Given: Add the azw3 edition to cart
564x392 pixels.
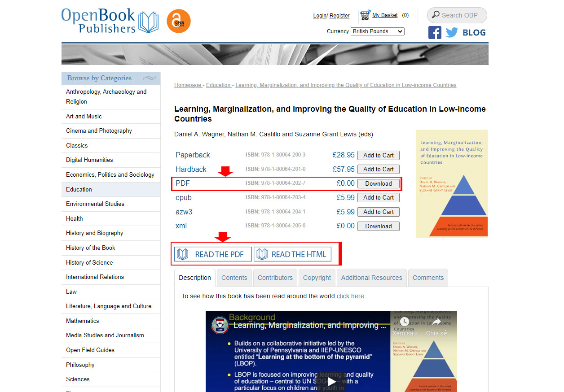Looking at the screenshot, I should point(379,212).
